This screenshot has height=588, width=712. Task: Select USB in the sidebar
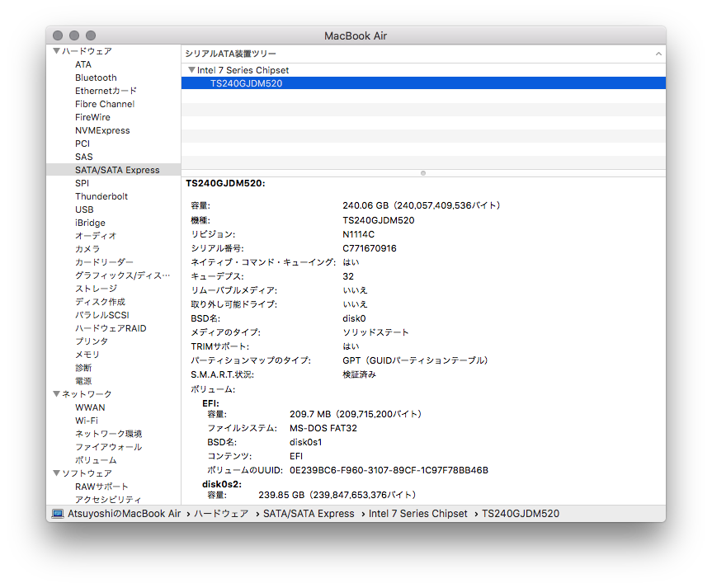point(84,209)
